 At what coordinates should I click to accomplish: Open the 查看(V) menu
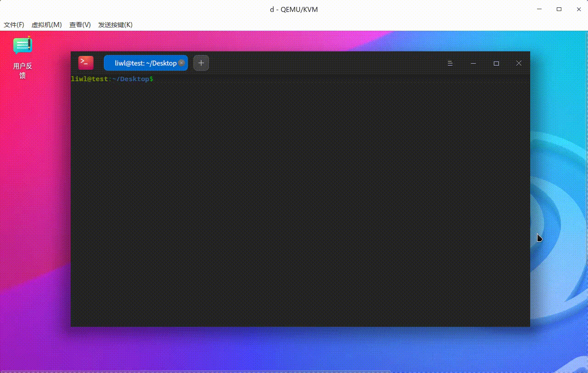point(80,25)
